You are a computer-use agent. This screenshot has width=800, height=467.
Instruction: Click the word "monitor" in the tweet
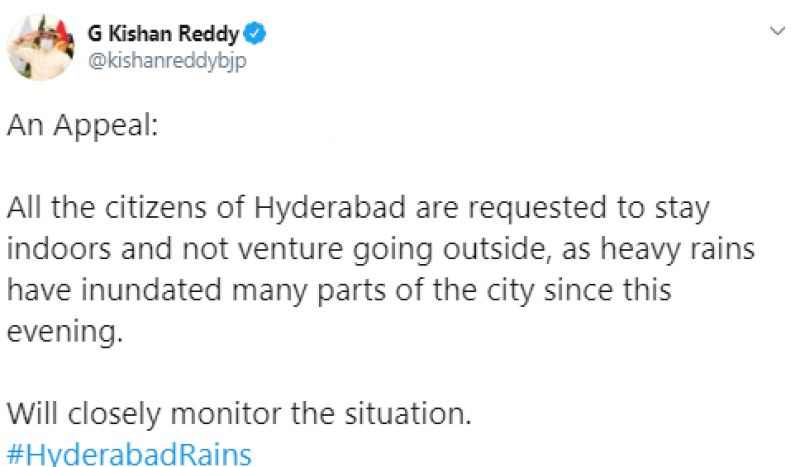[x=235, y=412]
